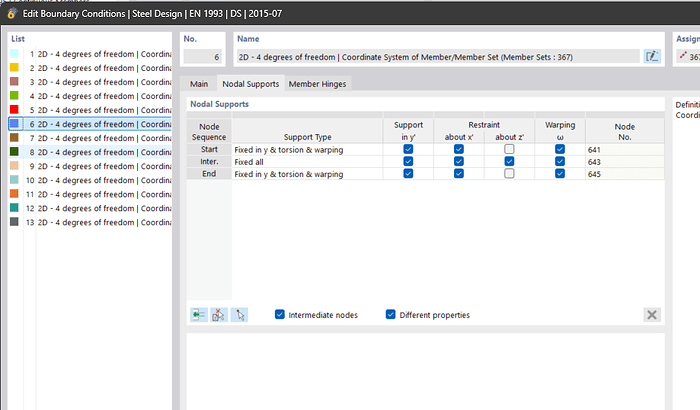Click the edit name icon beside Name field

click(x=652, y=57)
